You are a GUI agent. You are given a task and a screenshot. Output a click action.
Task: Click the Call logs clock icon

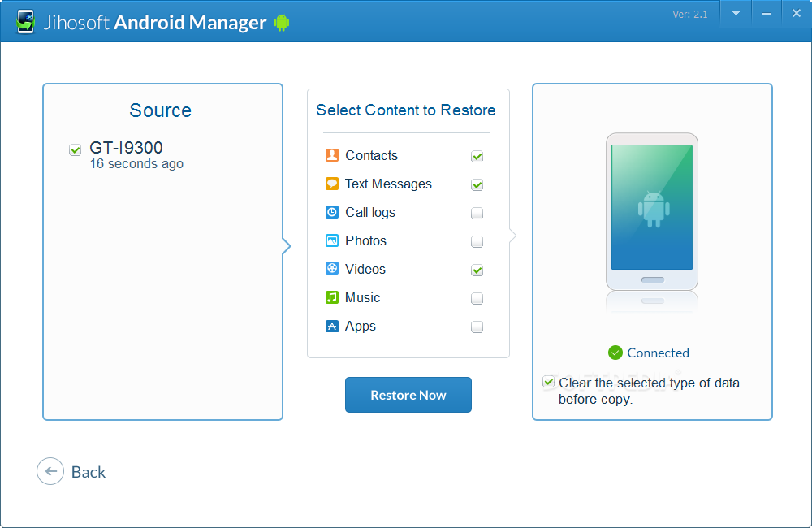(332, 212)
